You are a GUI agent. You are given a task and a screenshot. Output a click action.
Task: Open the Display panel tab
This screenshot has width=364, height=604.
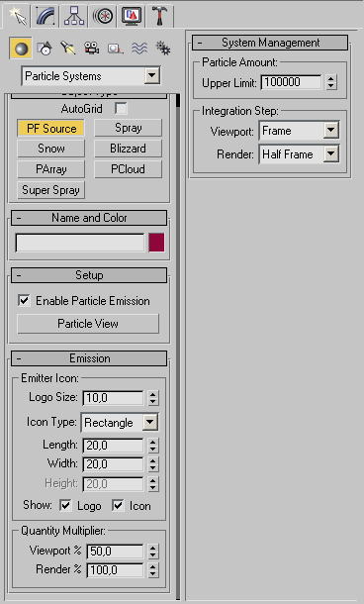[132, 16]
